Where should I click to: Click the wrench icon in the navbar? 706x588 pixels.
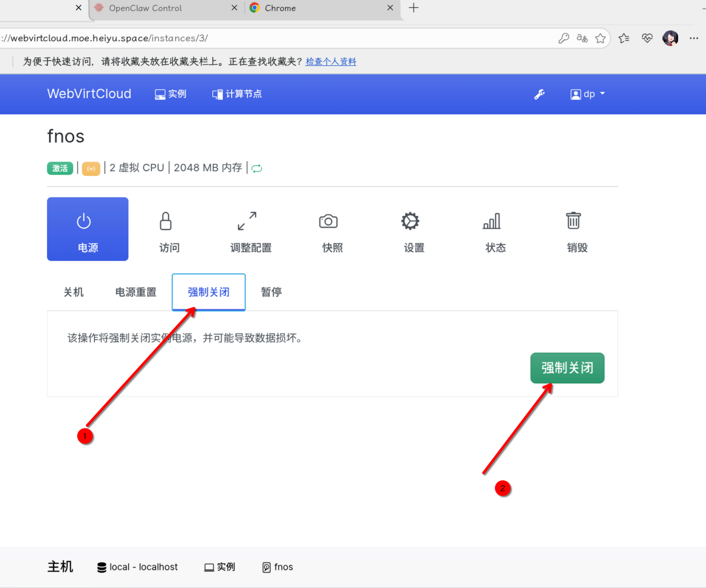click(x=539, y=94)
